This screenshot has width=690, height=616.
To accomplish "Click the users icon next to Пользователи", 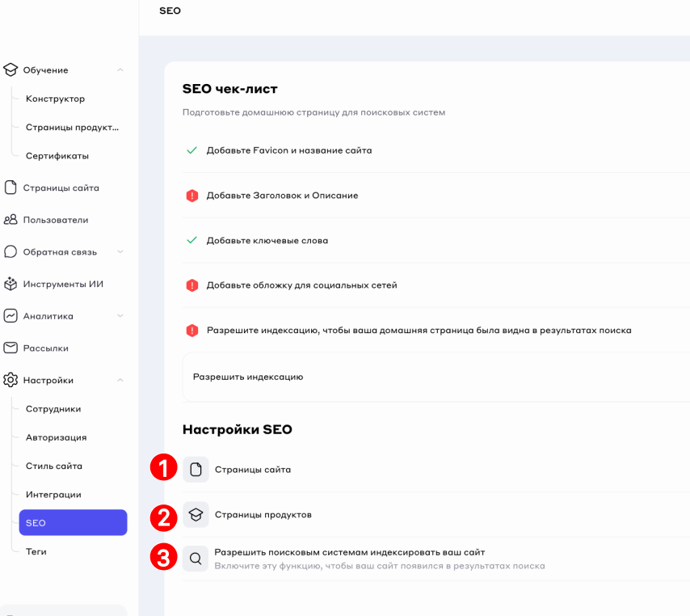I will [x=11, y=220].
